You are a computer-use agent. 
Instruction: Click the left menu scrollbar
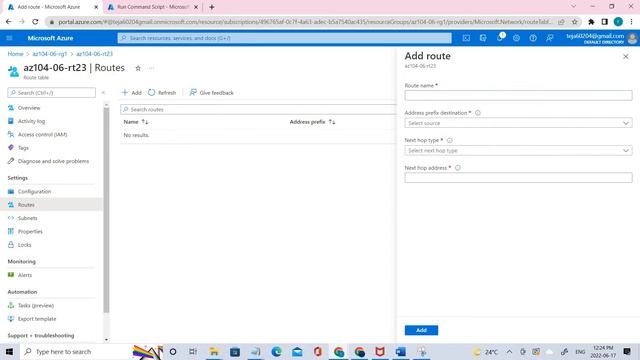pyautogui.click(x=106, y=210)
